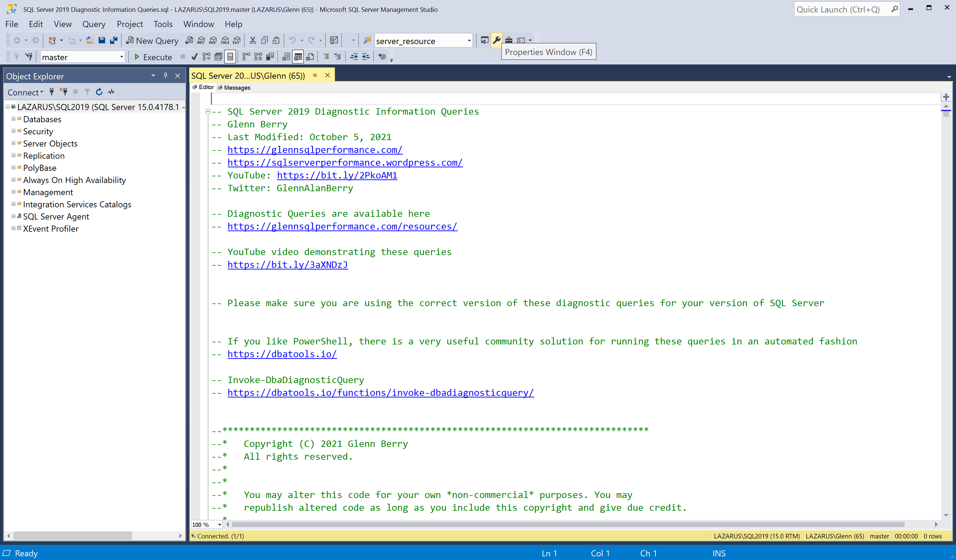Viewport: 956px width, 560px height.
Task: Open the 100 % zoom dropdown
Action: pos(219,525)
